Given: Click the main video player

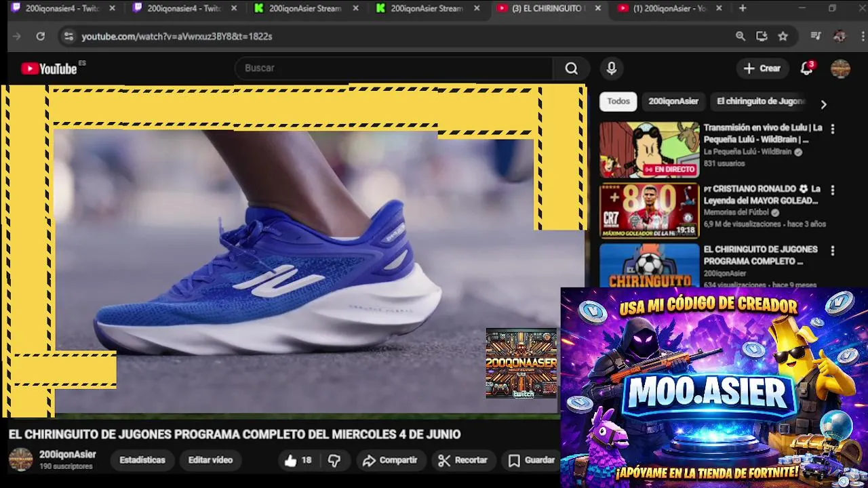Looking at the screenshot, I should tap(296, 251).
